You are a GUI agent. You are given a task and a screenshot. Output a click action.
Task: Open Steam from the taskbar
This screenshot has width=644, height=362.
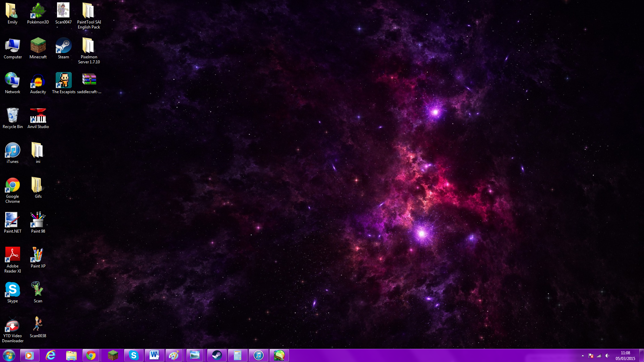pos(217,355)
